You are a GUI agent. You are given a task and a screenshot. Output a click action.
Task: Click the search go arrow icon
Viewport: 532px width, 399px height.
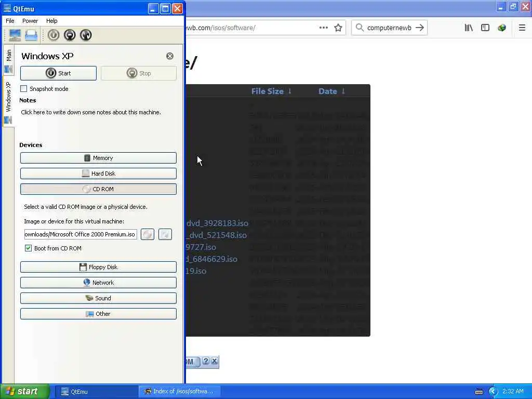click(420, 28)
